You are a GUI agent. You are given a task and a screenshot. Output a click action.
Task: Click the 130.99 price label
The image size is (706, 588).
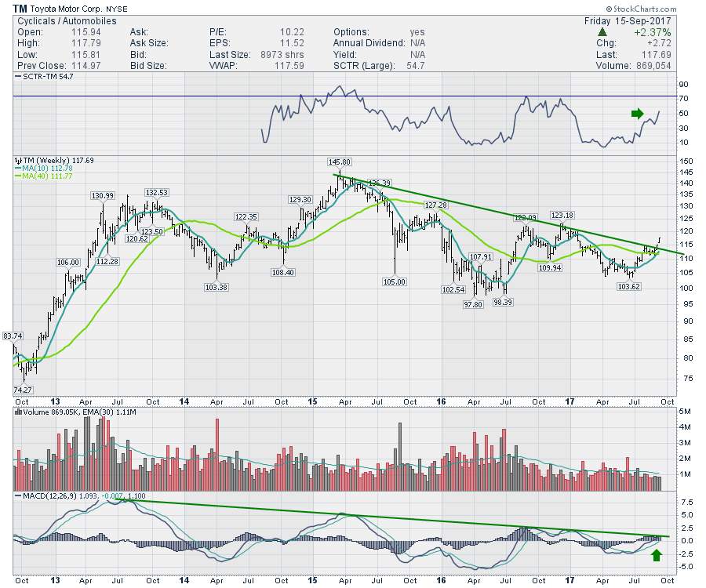(103, 196)
